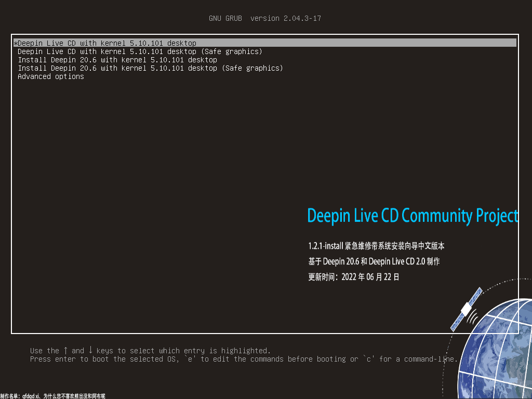Screen dimensions: 532x399
Task: Click the 'c' command-line hint
Action: click(370, 359)
